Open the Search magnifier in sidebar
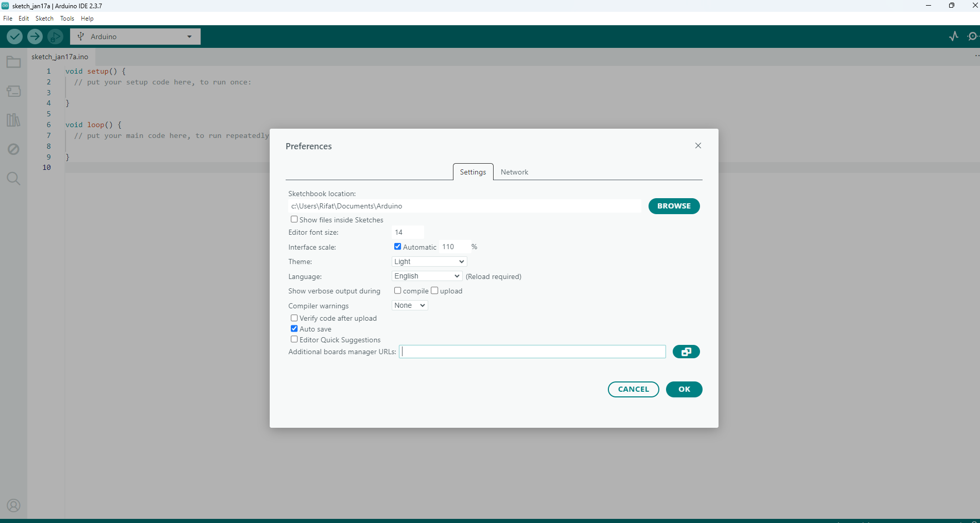Screen dimensions: 980x523 (13, 179)
